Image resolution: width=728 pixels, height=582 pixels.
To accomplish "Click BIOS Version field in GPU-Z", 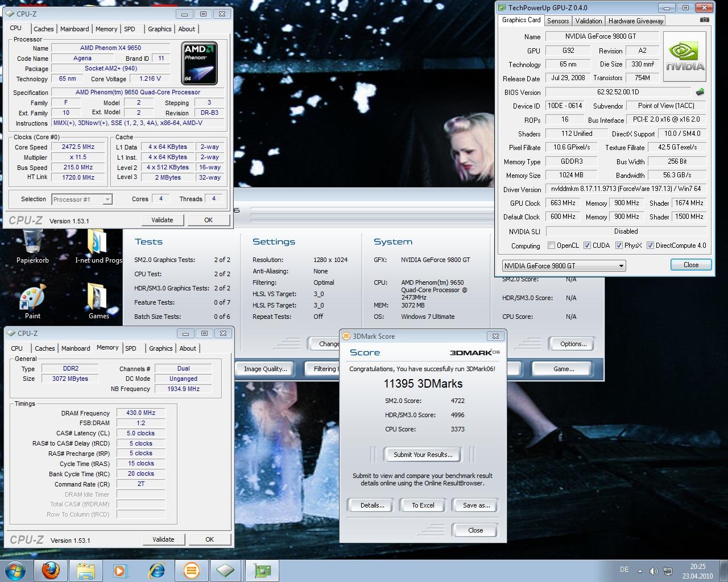I will 618,92.
